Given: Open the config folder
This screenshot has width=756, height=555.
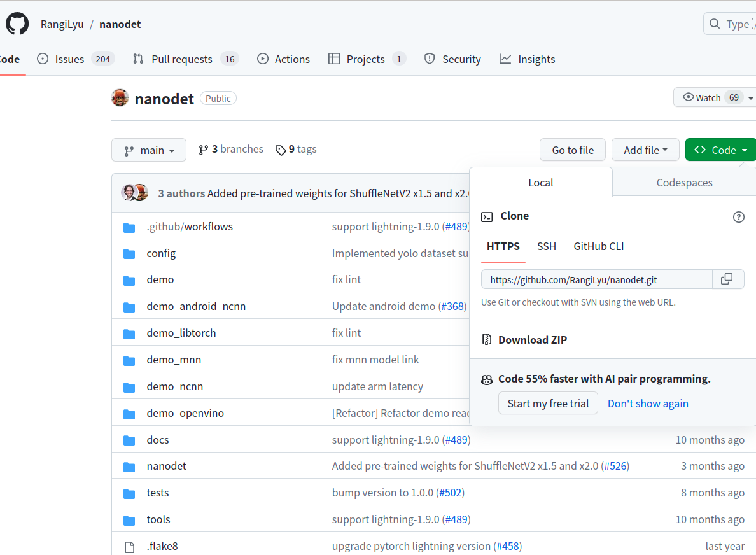Looking at the screenshot, I should tap(161, 253).
